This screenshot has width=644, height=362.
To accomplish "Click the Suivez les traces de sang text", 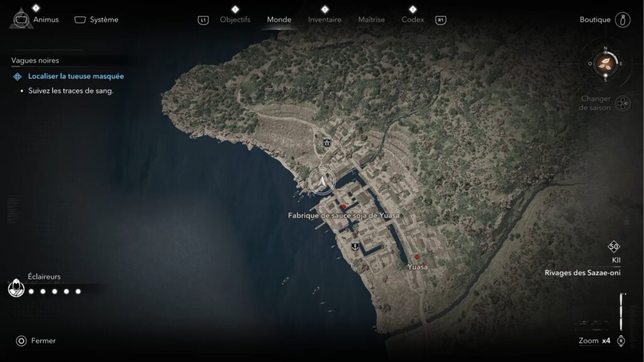I will 70,91.
